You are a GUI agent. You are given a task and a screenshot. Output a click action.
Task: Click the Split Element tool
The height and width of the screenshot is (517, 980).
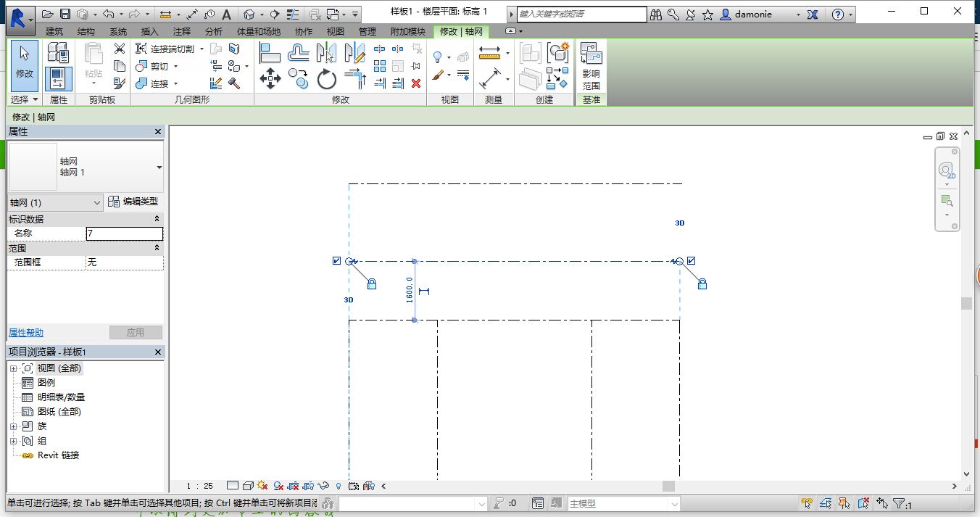[x=380, y=49]
